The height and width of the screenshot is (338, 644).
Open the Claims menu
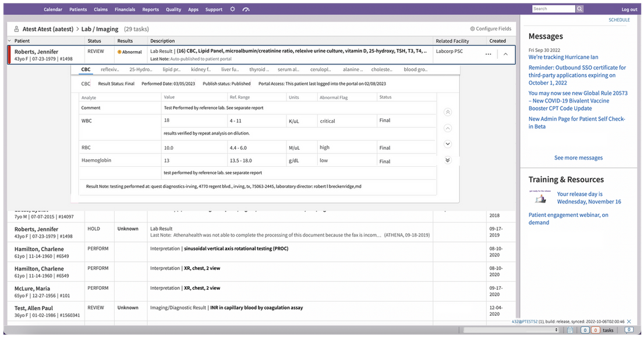pos(101,9)
